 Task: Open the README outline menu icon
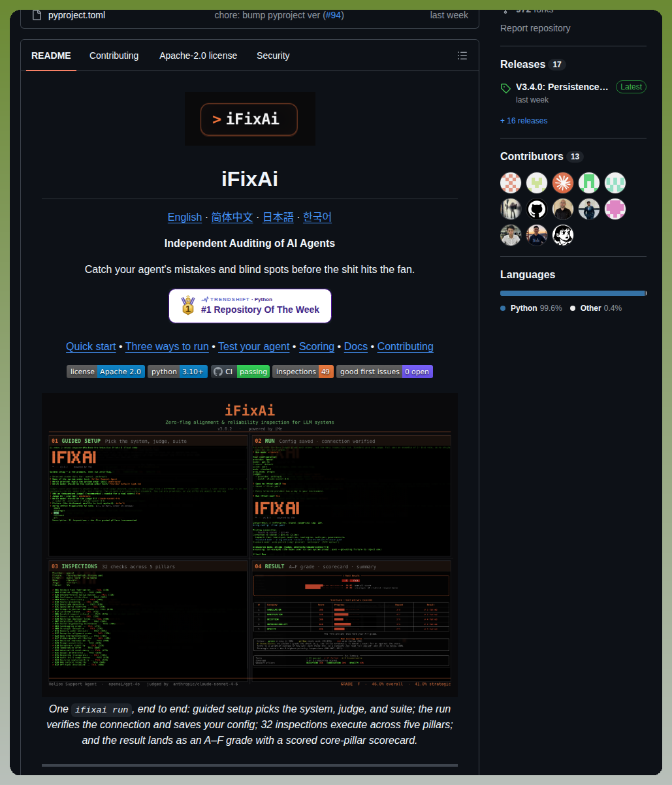coord(462,56)
